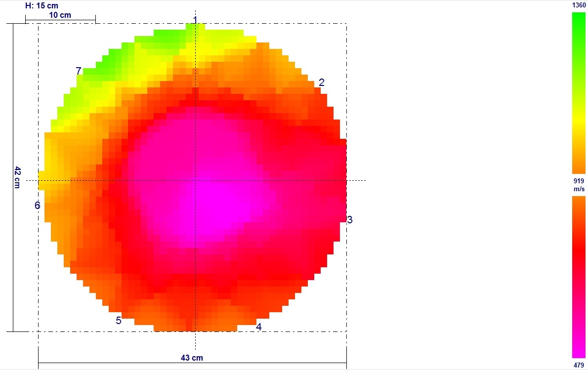588x370 pixels.
Task: Click the H: 15 cm height label
Action: click(42, 6)
